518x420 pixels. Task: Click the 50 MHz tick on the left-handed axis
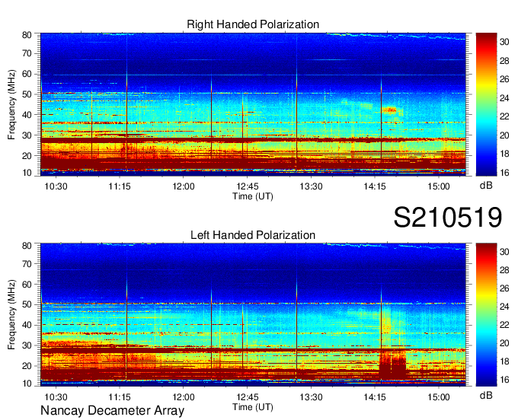pyautogui.click(x=27, y=304)
